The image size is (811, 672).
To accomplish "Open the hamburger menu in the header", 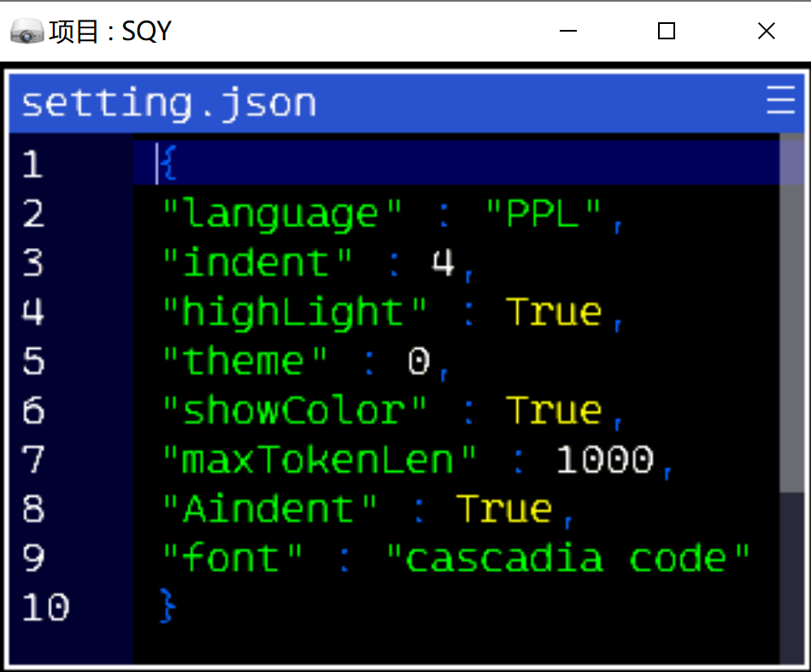I will [x=780, y=100].
